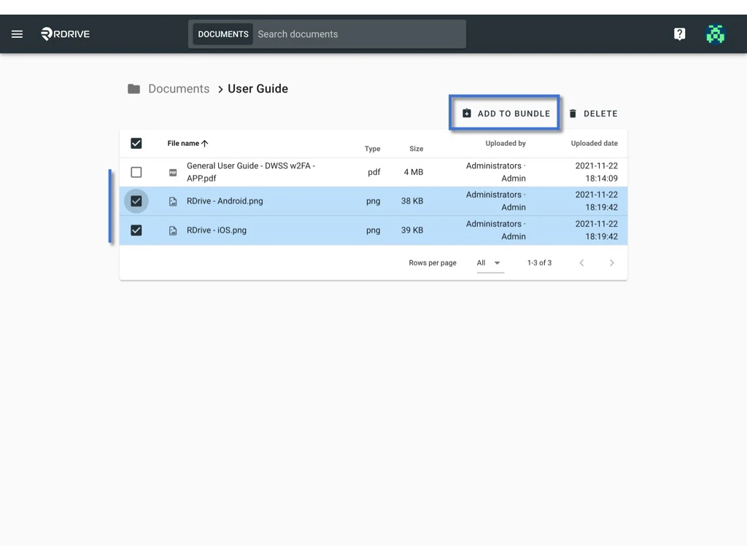
Task: Click the RDrive logo in the top bar
Action: [64, 34]
